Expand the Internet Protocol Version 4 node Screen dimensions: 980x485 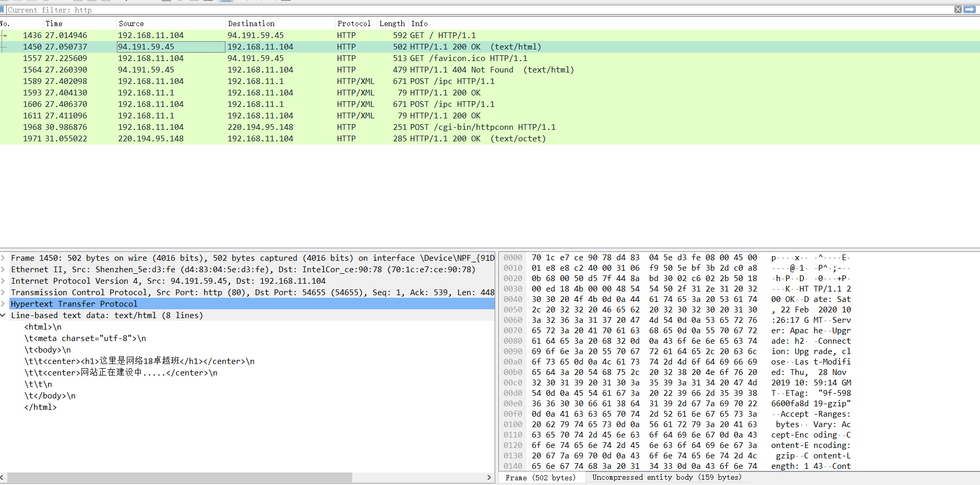[3, 281]
